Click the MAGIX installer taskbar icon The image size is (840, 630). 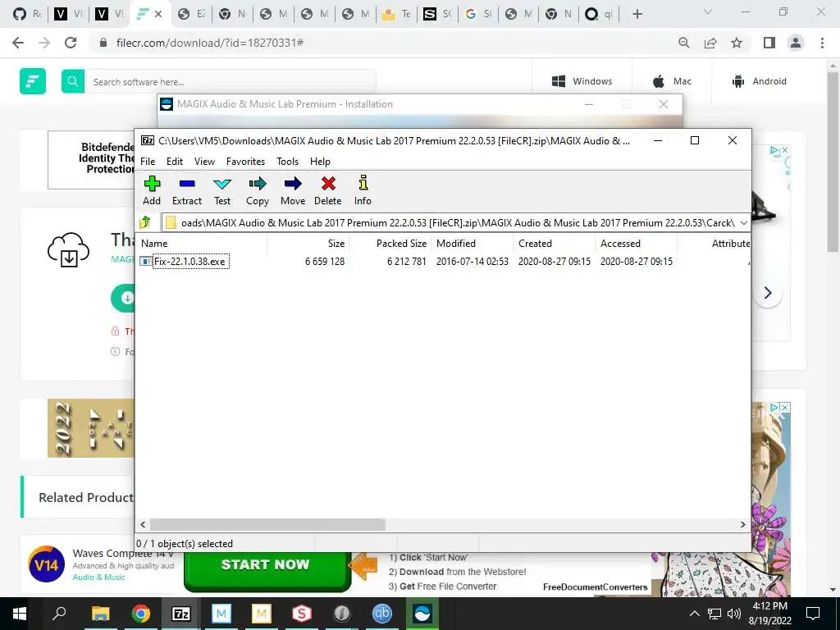click(422, 614)
